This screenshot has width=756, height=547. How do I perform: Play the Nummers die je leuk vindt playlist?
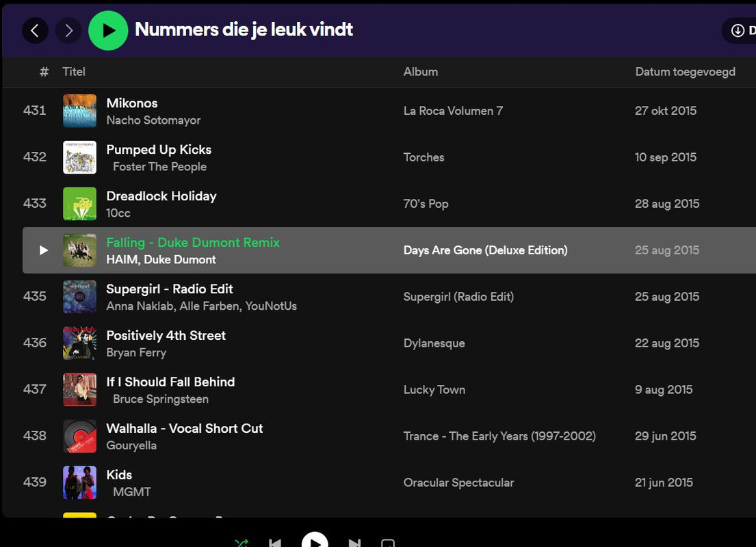tap(108, 31)
